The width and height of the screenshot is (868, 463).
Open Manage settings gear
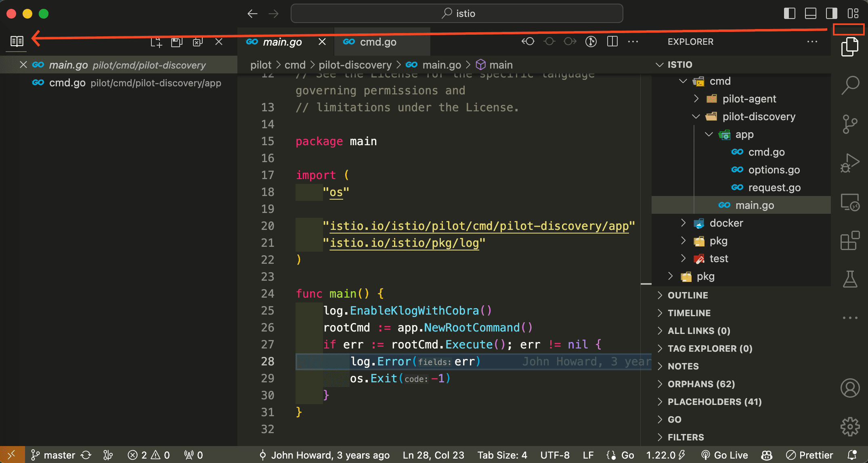click(850, 426)
